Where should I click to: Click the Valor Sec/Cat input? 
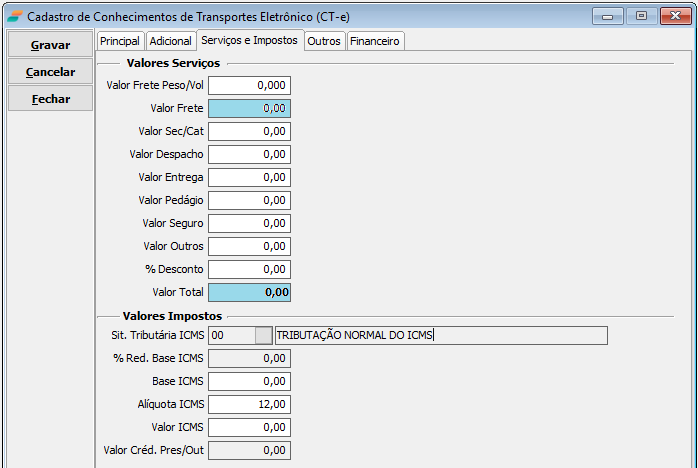[x=249, y=131]
